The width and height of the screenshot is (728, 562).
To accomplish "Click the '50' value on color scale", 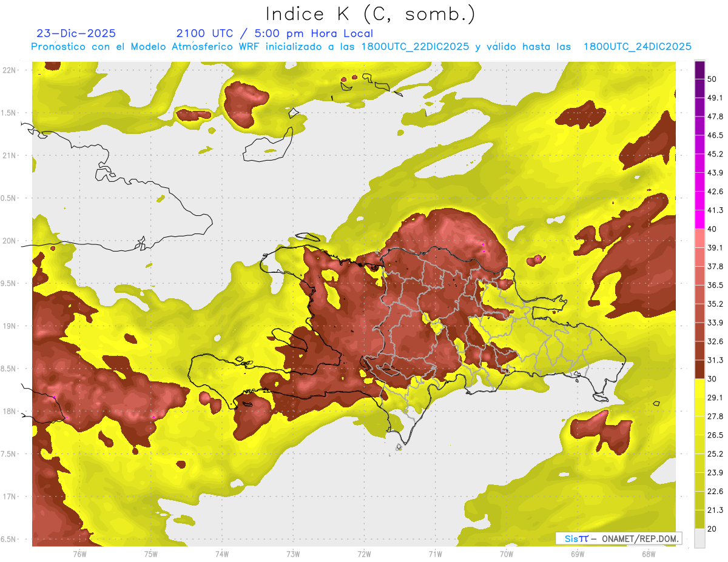I will tap(713, 79).
